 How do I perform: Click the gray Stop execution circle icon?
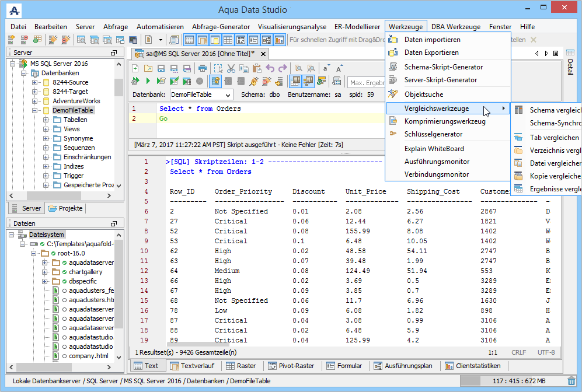[x=200, y=81]
